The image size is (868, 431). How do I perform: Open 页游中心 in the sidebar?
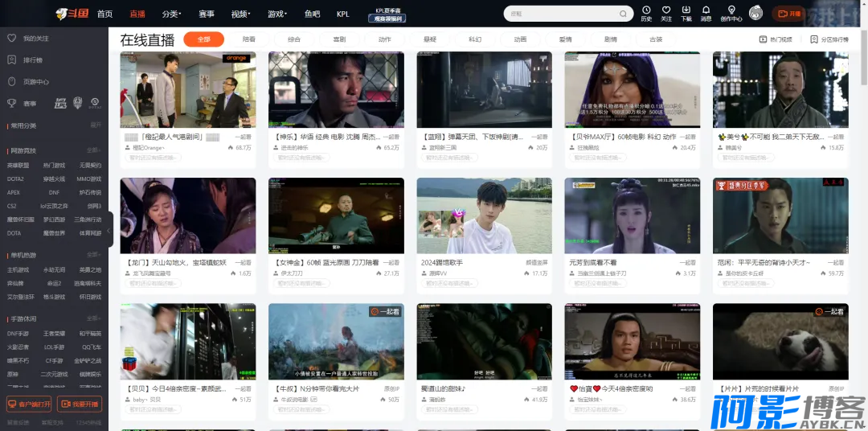(x=27, y=81)
